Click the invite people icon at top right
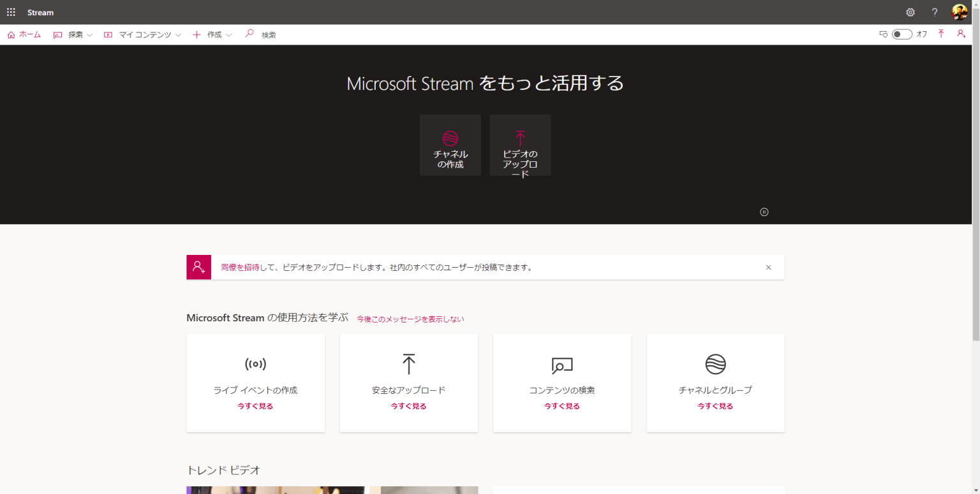The height and width of the screenshot is (494, 980). tap(961, 34)
